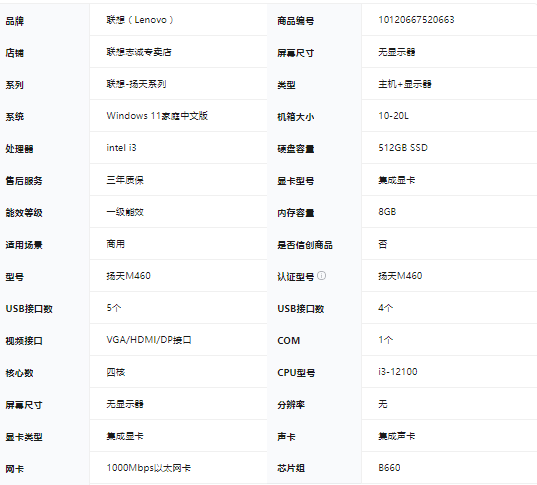Click the brand value 联想（Lenovo）
537x485 pixels.
(140, 20)
